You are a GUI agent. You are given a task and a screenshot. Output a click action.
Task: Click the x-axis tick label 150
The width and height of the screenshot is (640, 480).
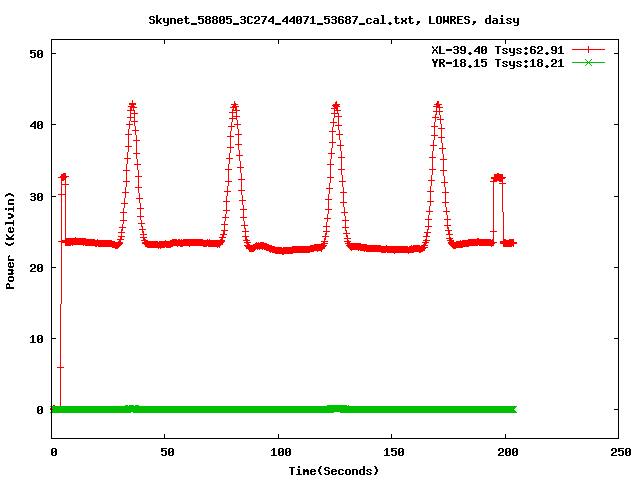393,452
